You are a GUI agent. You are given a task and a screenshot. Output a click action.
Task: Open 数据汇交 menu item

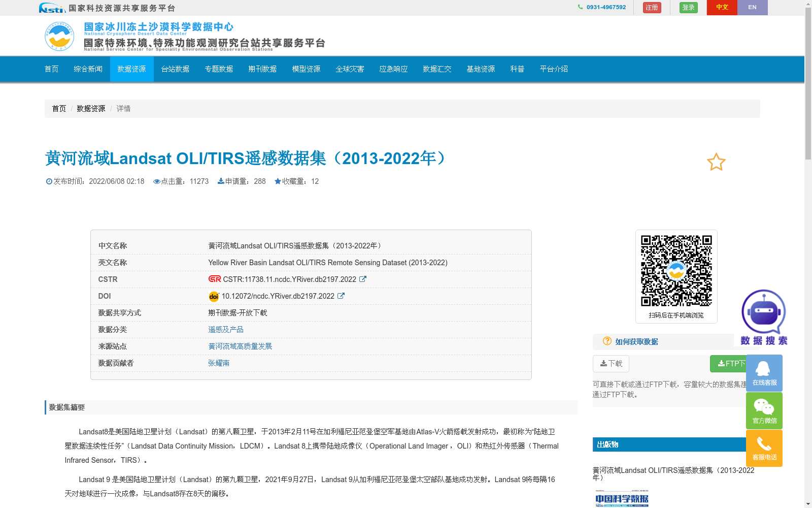tap(437, 69)
